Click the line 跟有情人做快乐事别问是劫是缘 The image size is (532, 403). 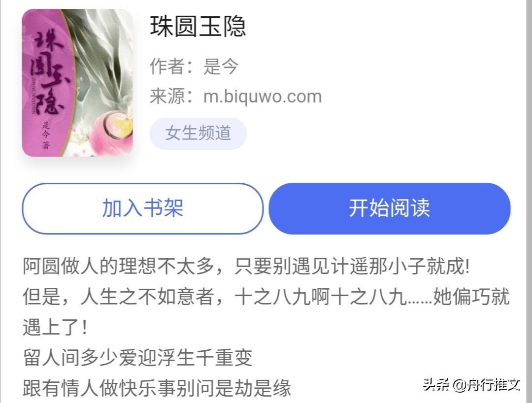[157, 388]
